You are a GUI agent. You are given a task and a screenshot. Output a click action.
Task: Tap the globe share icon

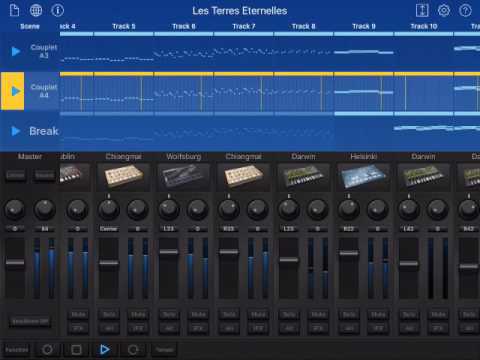(x=36, y=10)
